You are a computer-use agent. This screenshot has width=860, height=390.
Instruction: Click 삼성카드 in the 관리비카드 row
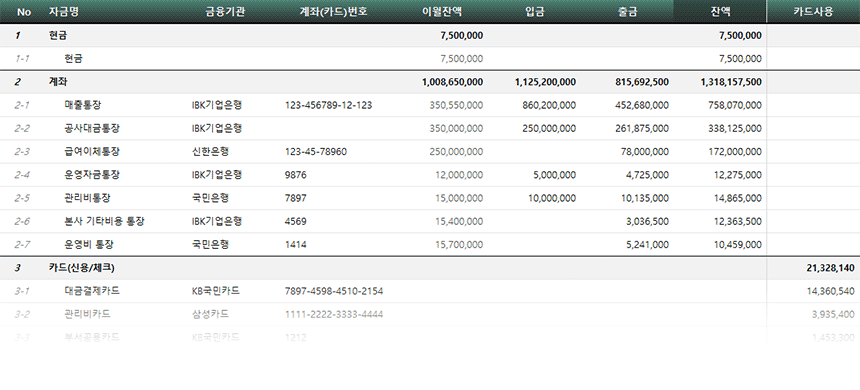211,314
